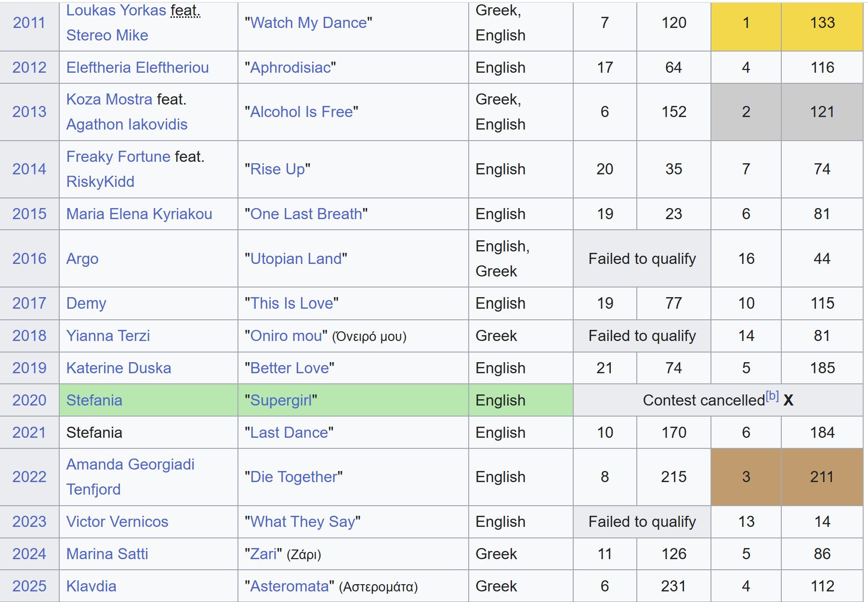Open Yianna Terzi's page
868x602 pixels.
108,336
